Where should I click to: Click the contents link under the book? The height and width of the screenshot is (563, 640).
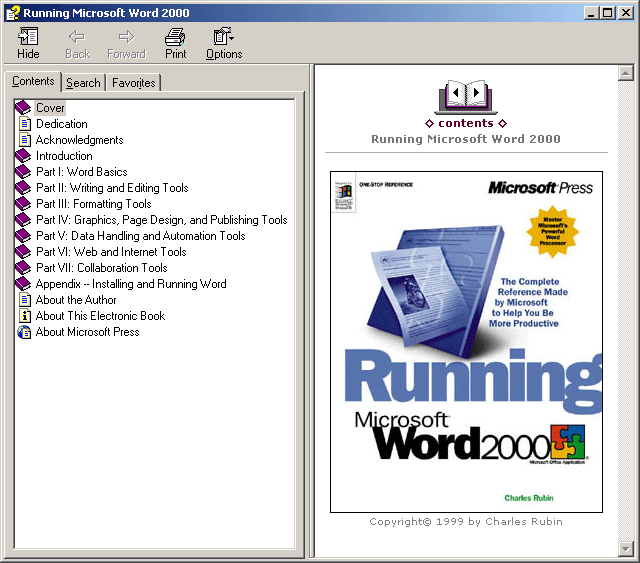[x=466, y=123]
